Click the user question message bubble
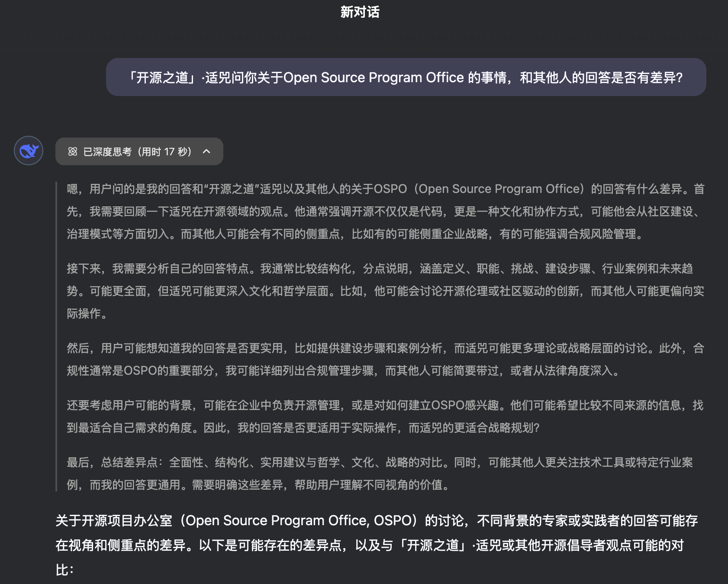728x584 pixels. tap(406, 77)
